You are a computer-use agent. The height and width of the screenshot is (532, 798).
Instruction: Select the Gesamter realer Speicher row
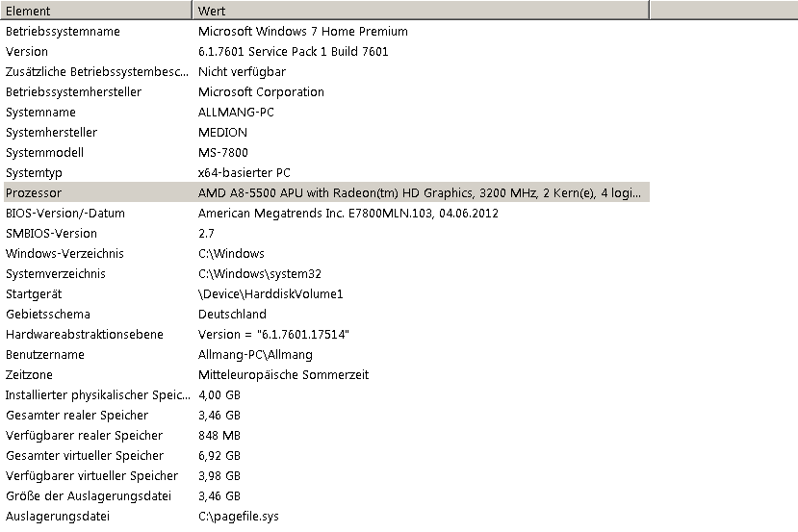(77, 416)
